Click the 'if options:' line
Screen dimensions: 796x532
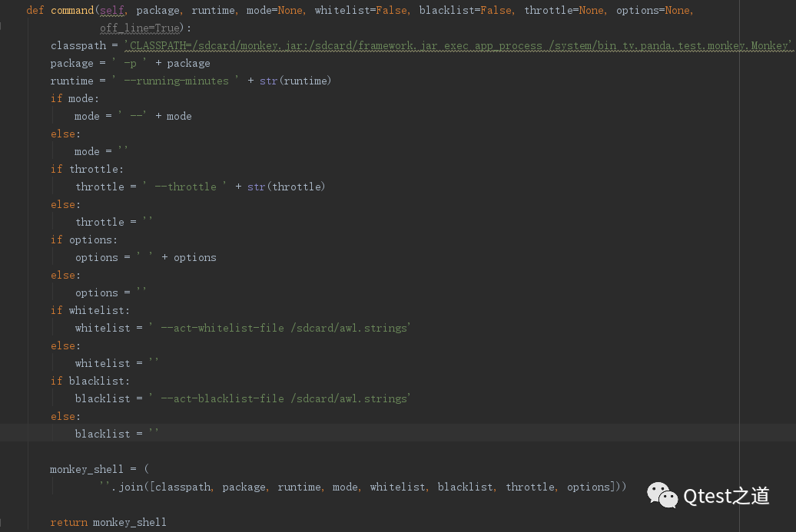[84, 240]
